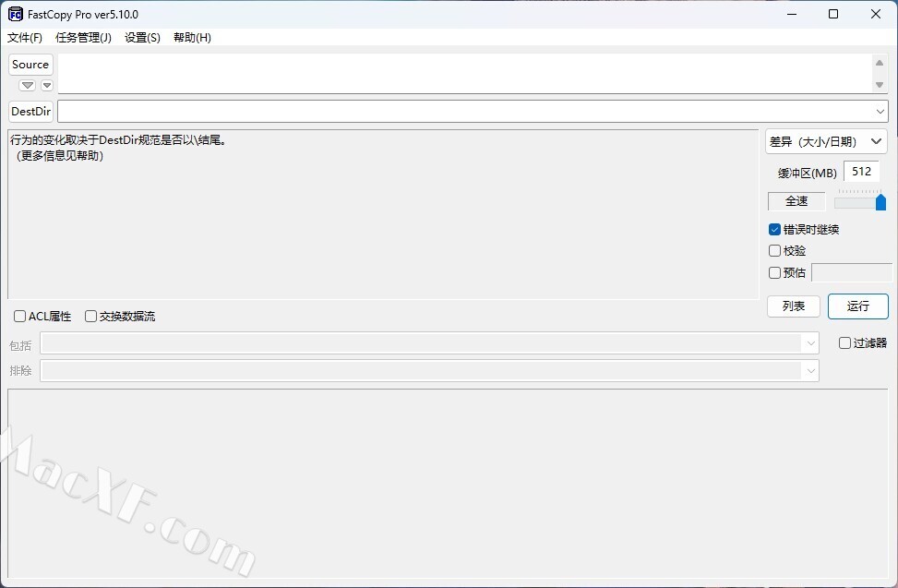This screenshot has width=898, height=588.
Task: Click the 缓冲区(MB) buffer size field
Action: [x=861, y=172]
